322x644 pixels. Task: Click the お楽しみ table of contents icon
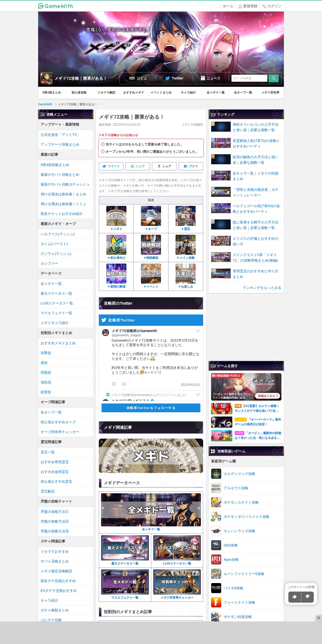pyautogui.click(x=186, y=274)
